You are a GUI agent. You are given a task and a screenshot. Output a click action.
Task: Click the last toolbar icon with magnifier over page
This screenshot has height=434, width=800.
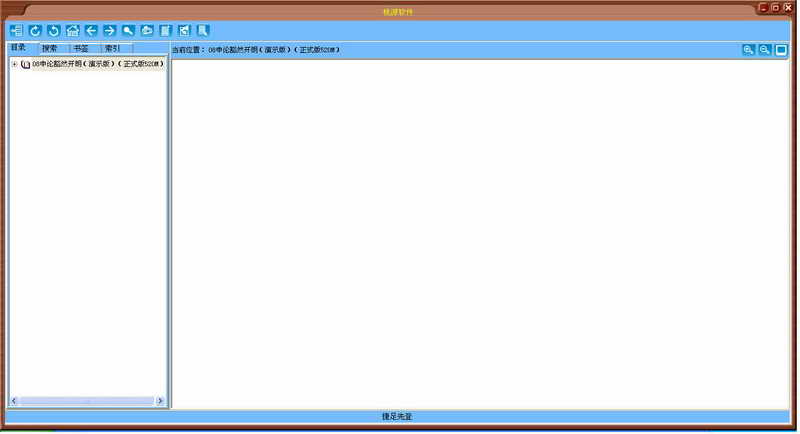point(203,31)
